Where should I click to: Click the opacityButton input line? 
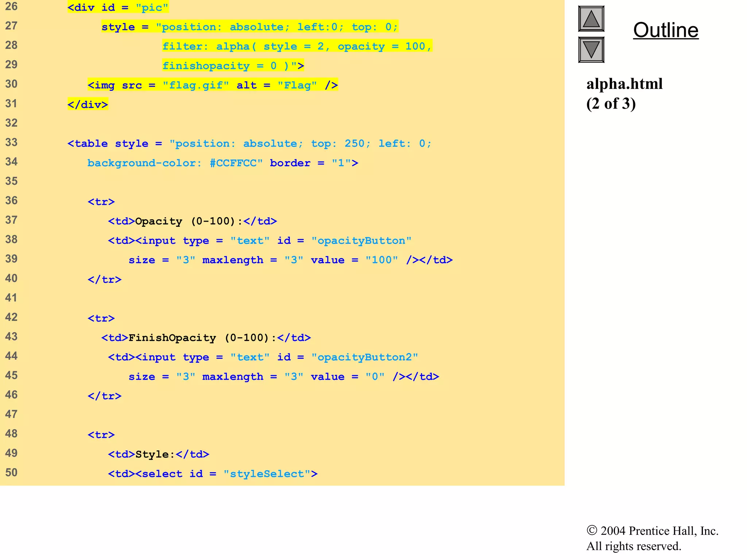click(x=259, y=241)
